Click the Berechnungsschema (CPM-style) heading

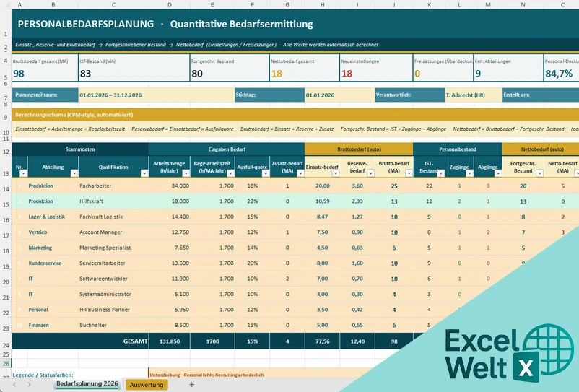coord(74,115)
